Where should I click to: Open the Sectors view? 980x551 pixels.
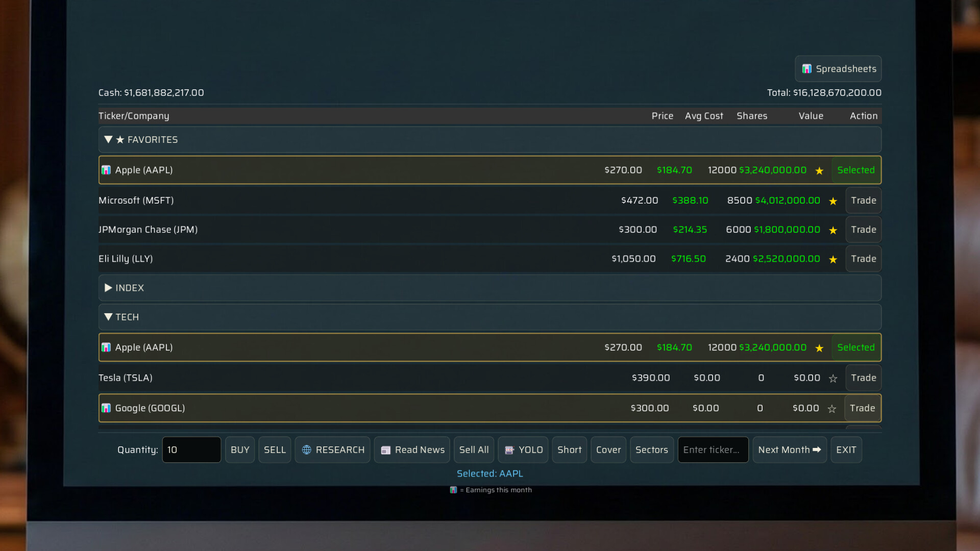(652, 449)
